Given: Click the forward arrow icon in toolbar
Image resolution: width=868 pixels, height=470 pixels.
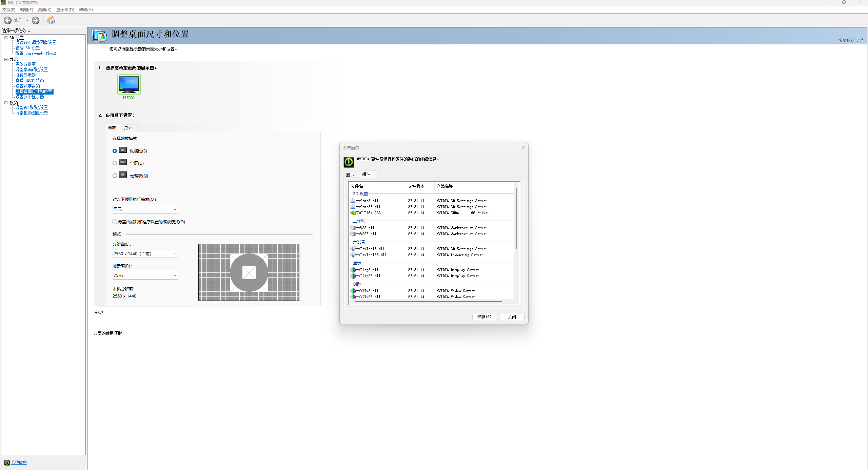Looking at the screenshot, I should (36, 20).
